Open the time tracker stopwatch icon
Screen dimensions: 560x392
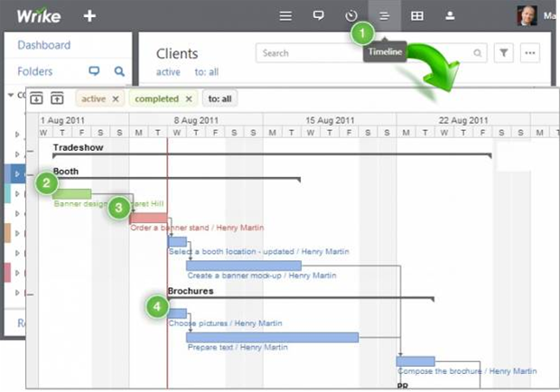coord(351,15)
